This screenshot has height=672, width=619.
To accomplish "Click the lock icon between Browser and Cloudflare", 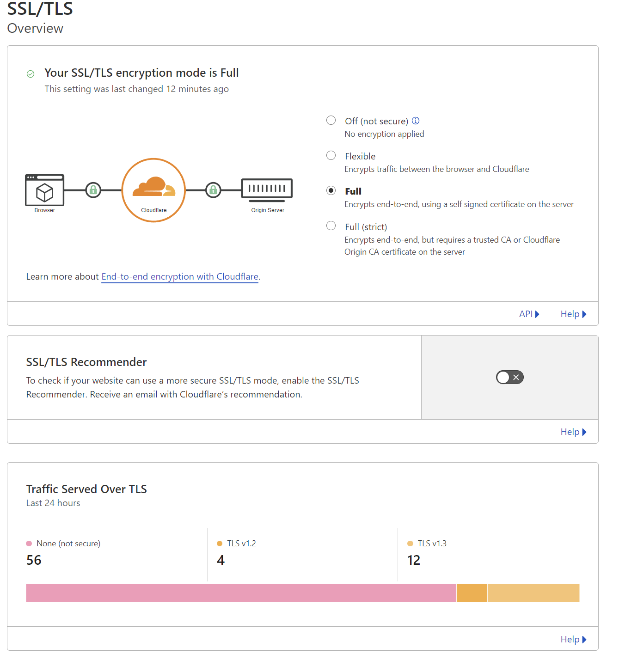I will [93, 190].
